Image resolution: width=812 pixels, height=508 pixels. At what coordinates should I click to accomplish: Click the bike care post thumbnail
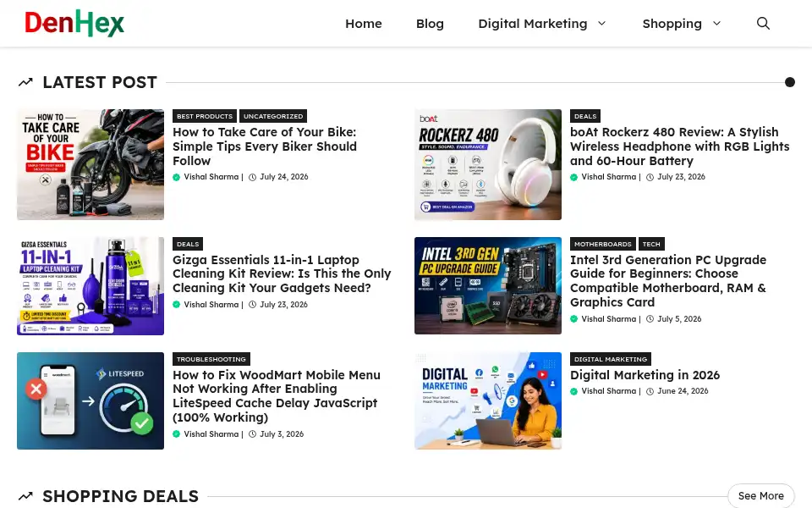coord(91,164)
